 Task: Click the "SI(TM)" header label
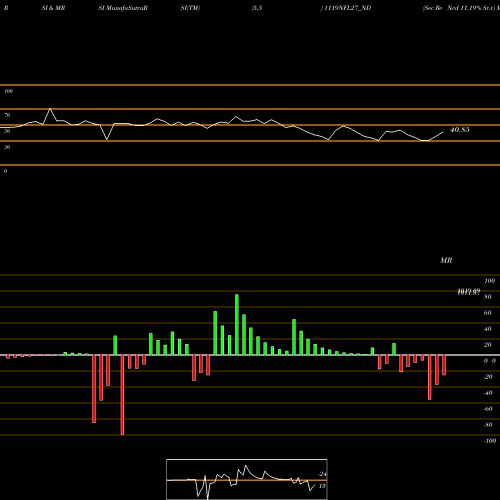(190, 8)
